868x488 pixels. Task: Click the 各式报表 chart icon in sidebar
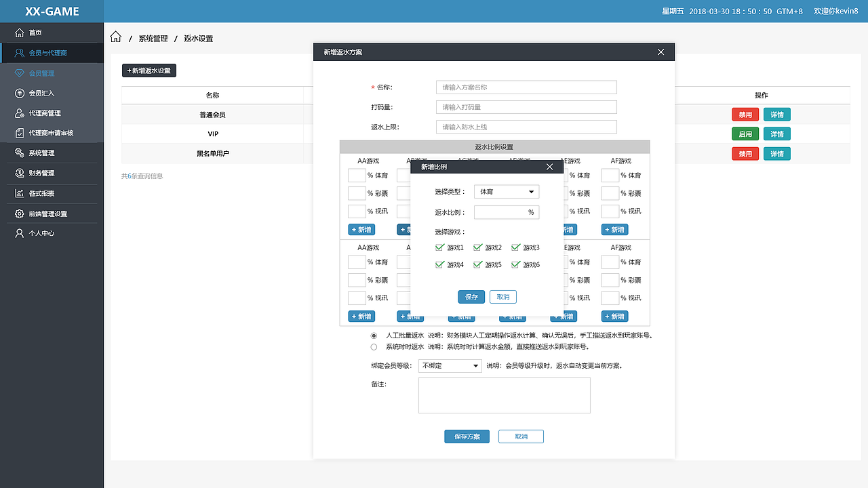pyautogui.click(x=19, y=193)
